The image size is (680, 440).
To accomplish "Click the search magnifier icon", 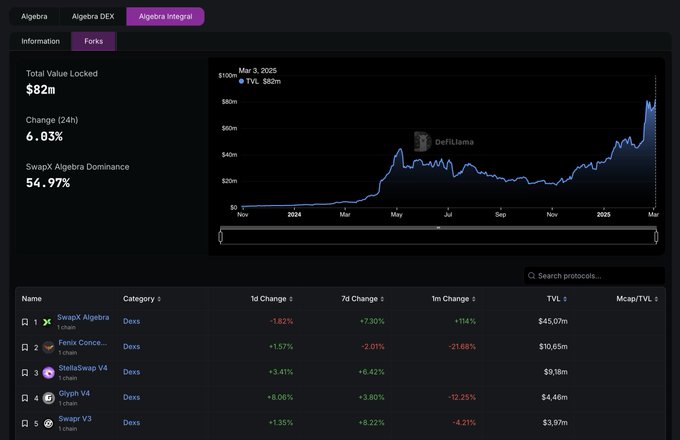I will click(x=531, y=276).
